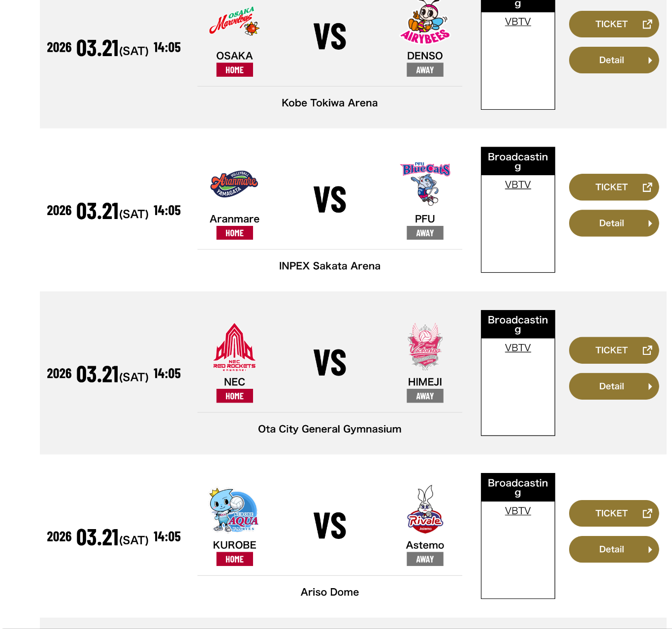The height and width of the screenshot is (629, 672).
Task: Click the Aranmare Yamagata team logo
Action: click(234, 185)
